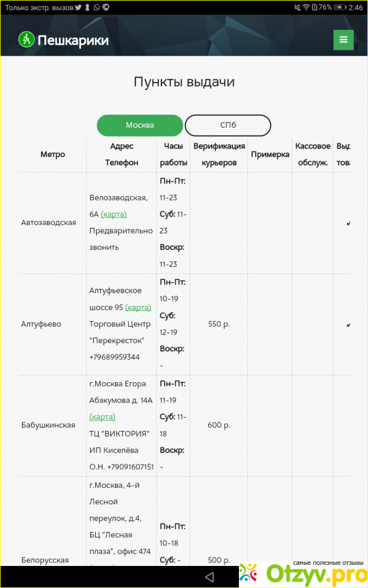Tap the WhatsApp status bar icon
368x588 pixels.
coord(97,7)
